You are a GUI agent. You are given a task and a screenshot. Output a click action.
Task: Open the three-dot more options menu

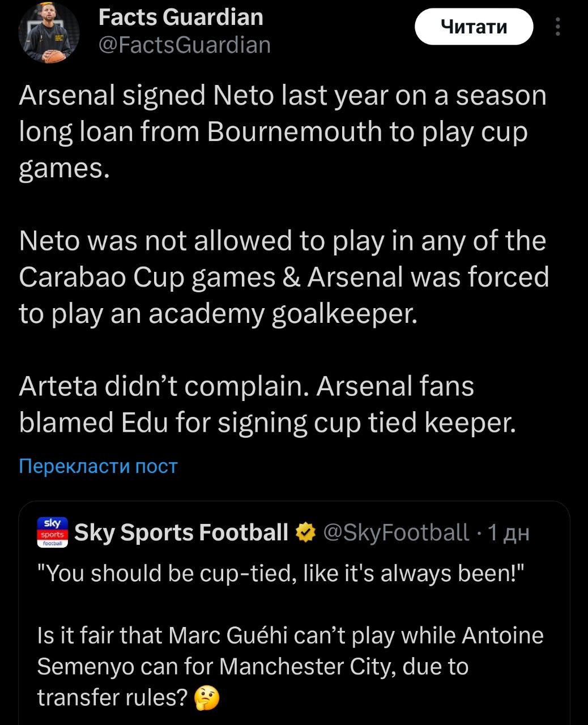558,27
